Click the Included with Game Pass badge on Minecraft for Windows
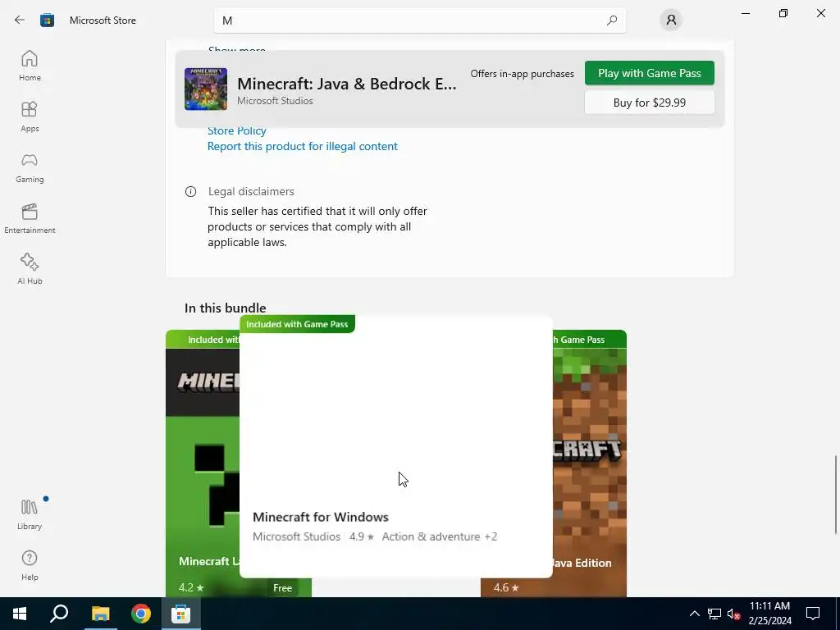This screenshot has width=840, height=630. (297, 324)
